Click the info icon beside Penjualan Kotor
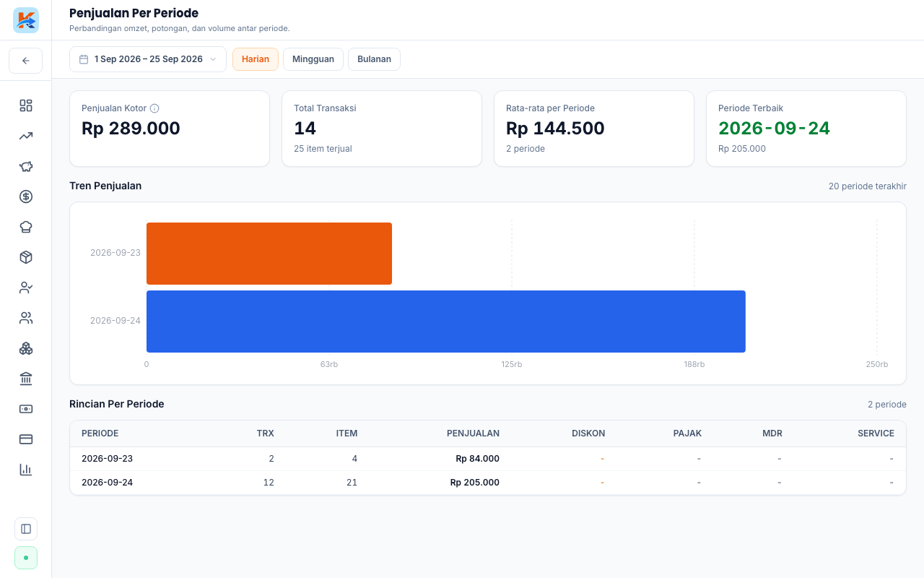Image resolution: width=924 pixels, height=578 pixels. tap(154, 108)
